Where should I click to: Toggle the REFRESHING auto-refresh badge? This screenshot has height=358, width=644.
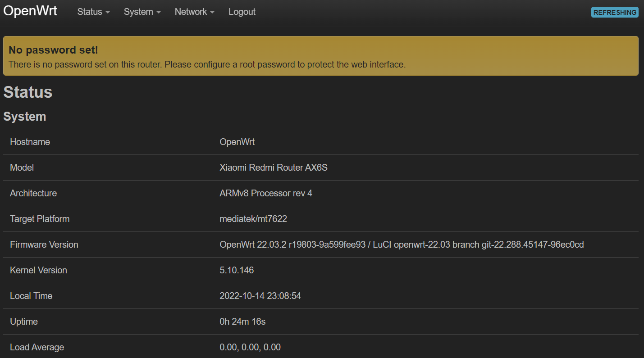click(615, 13)
